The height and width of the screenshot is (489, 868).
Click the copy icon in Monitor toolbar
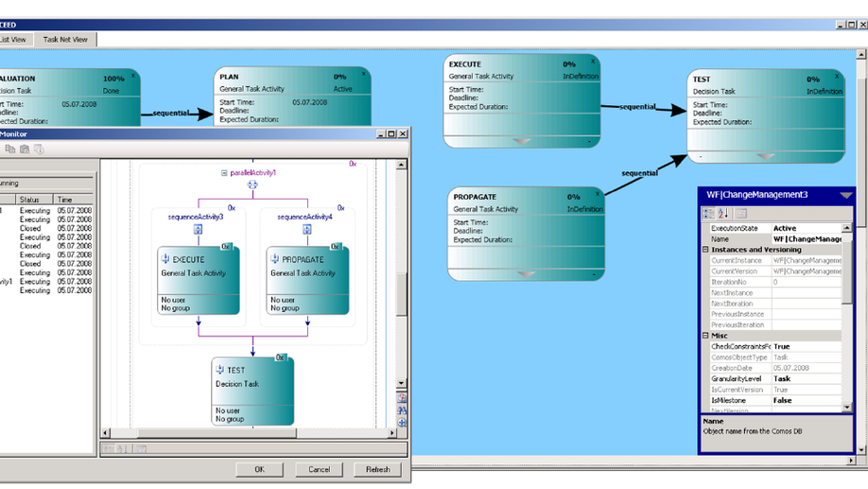tap(10, 149)
